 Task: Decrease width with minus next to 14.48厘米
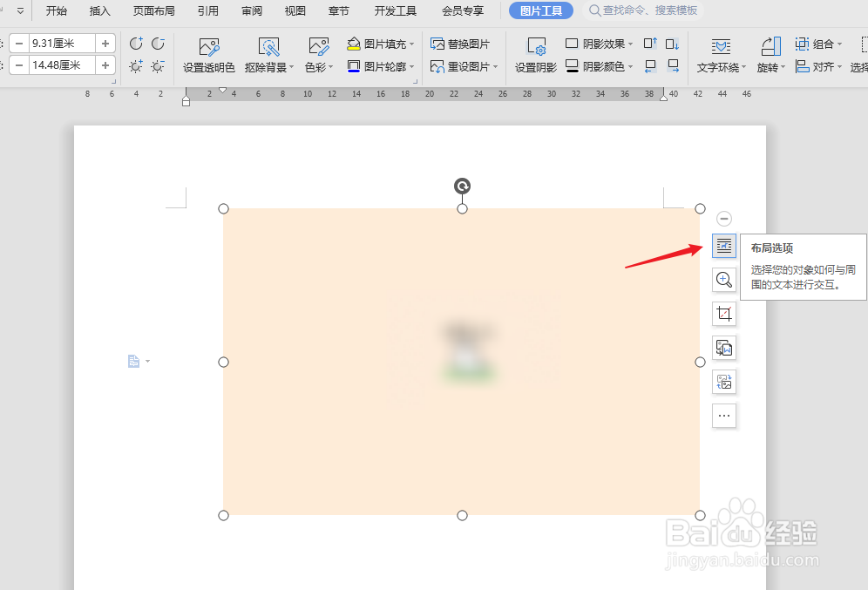tap(19, 65)
